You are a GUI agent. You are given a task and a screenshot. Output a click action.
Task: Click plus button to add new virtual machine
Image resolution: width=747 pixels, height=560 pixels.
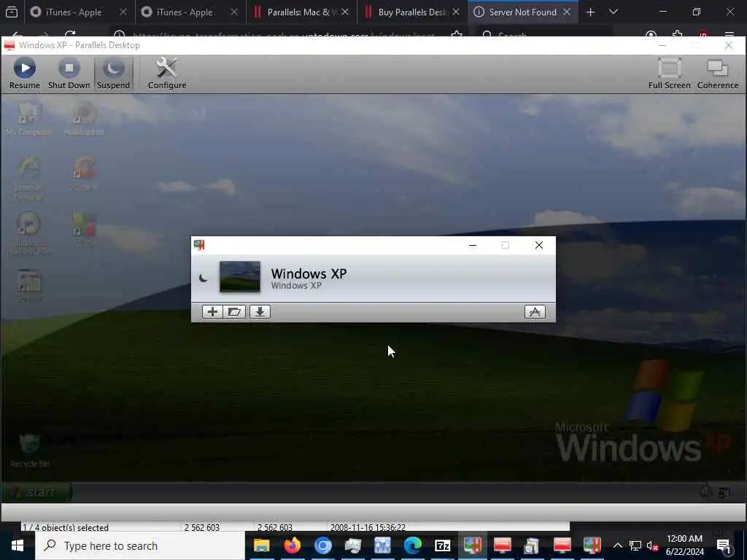pyautogui.click(x=212, y=312)
